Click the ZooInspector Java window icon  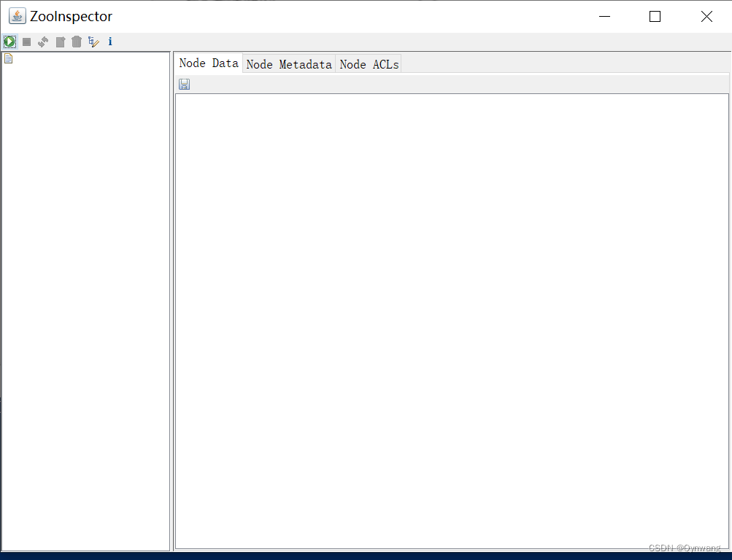pos(18,16)
